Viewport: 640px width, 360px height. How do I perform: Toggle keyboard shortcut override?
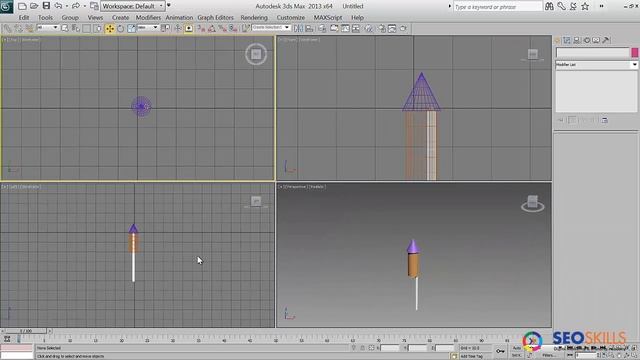coord(189,28)
